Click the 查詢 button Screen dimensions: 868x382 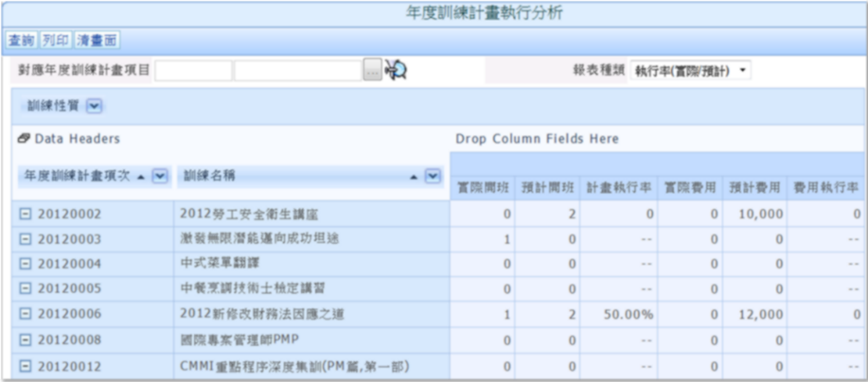click(x=21, y=41)
